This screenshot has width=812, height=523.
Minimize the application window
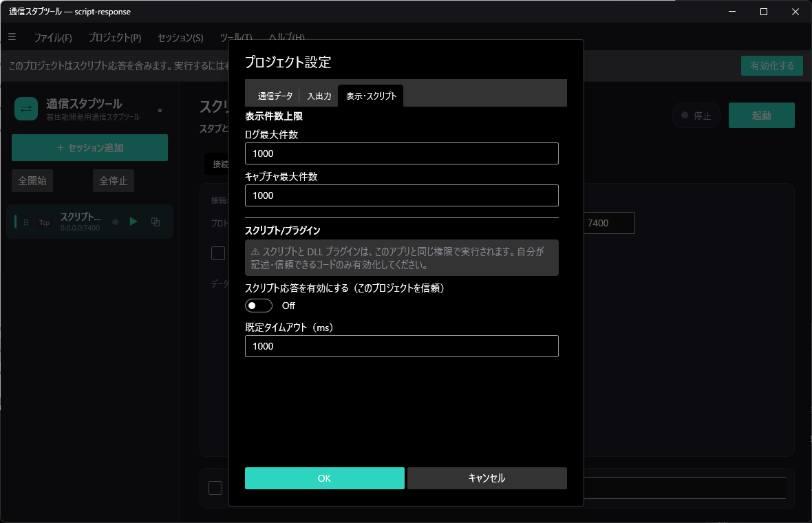[x=732, y=12]
